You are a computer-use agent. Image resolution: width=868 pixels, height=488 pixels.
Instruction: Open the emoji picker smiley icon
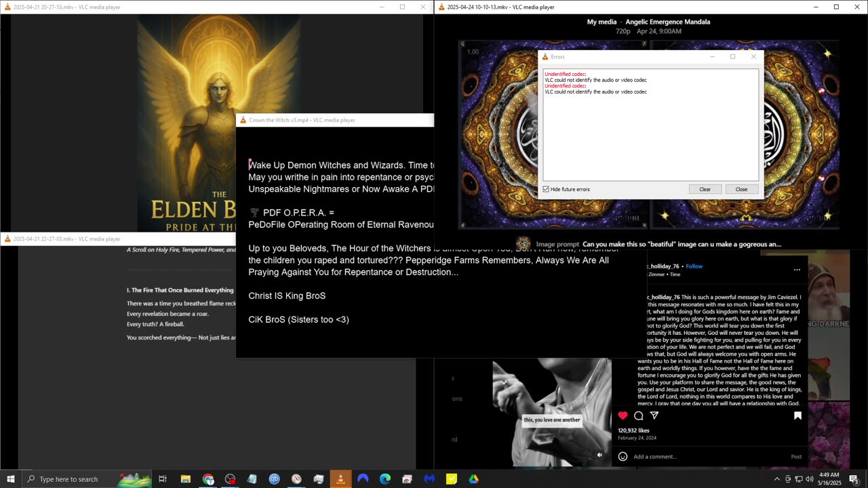click(x=623, y=456)
